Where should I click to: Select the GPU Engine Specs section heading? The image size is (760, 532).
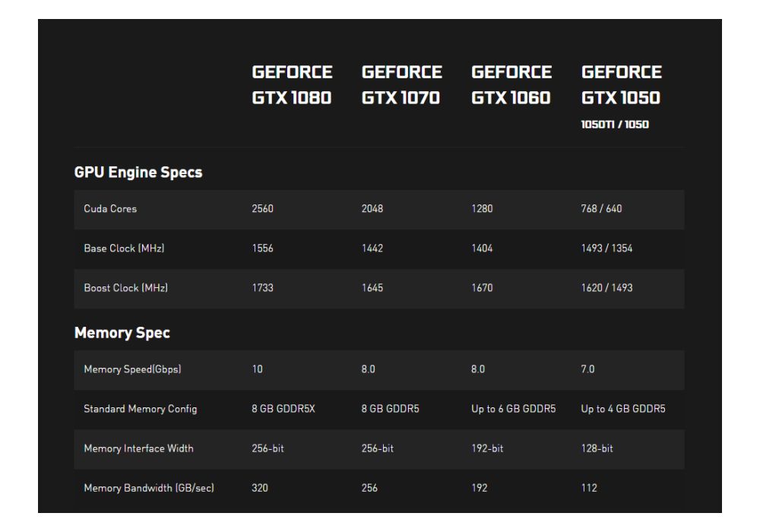click(138, 173)
